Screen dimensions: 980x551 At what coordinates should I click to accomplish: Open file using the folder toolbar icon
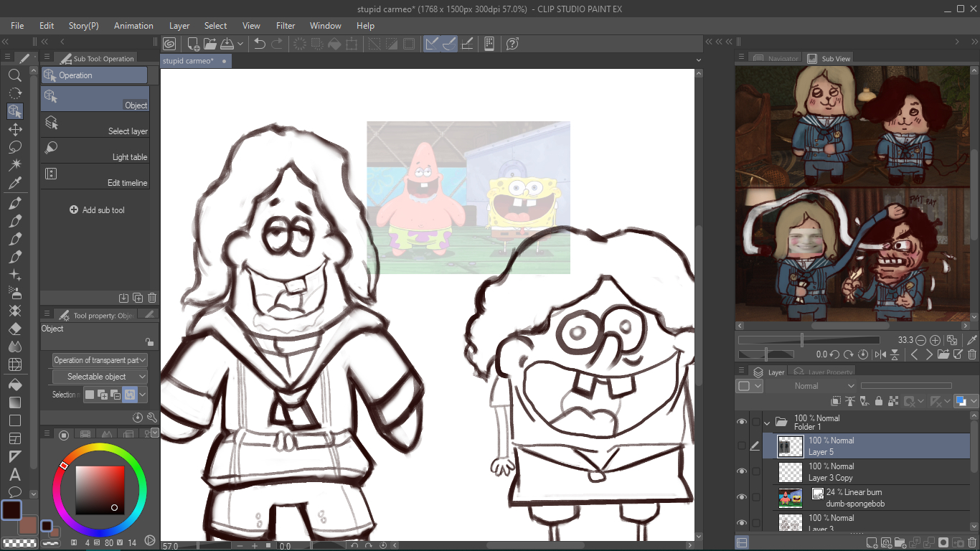coord(210,44)
